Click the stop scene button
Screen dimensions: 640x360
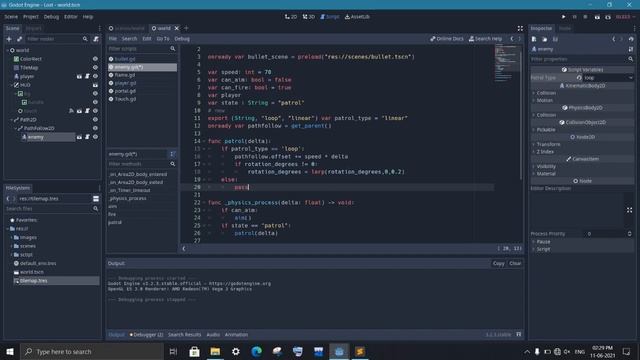pyautogui.click(x=585, y=17)
